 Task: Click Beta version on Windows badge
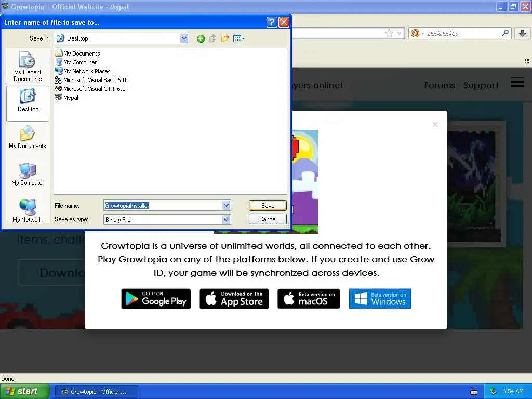point(380,299)
